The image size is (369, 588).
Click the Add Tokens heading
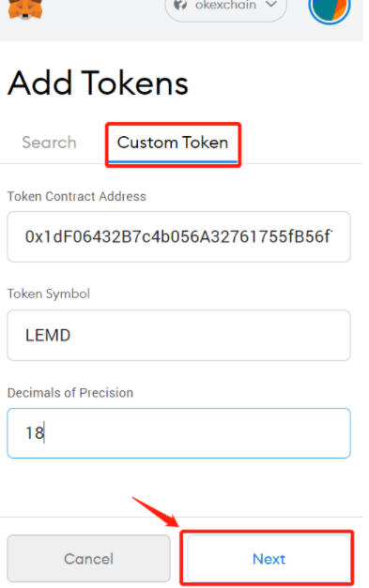point(98,83)
